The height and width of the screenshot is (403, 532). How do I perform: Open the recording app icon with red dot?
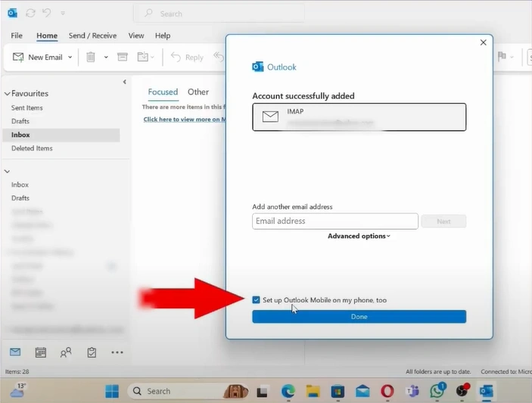click(x=462, y=390)
